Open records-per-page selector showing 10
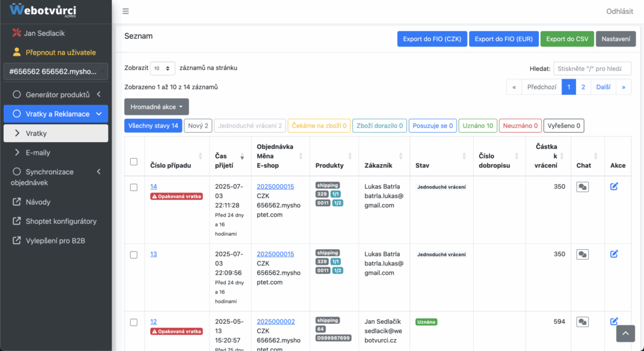Screen dimensions: 644x351 (162, 68)
